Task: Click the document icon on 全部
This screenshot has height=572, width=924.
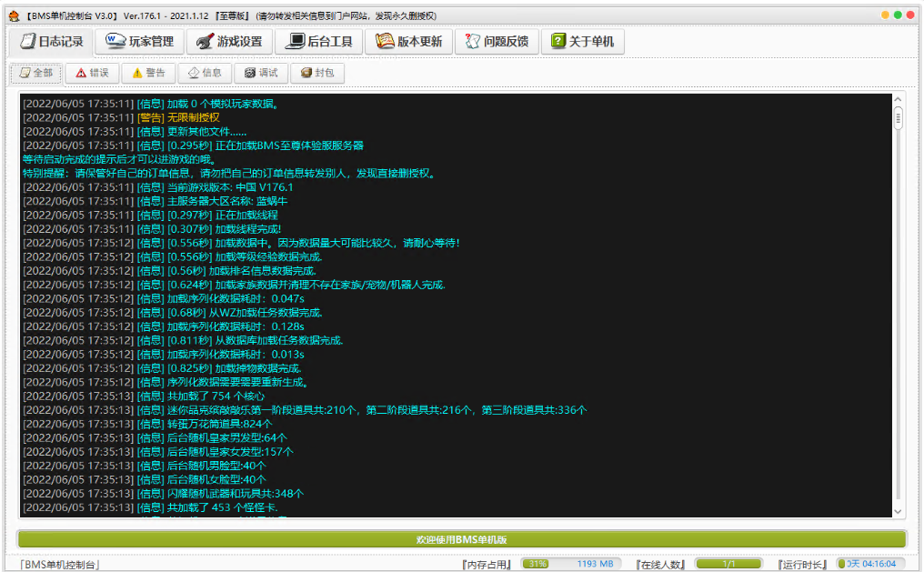Action: click(25, 73)
